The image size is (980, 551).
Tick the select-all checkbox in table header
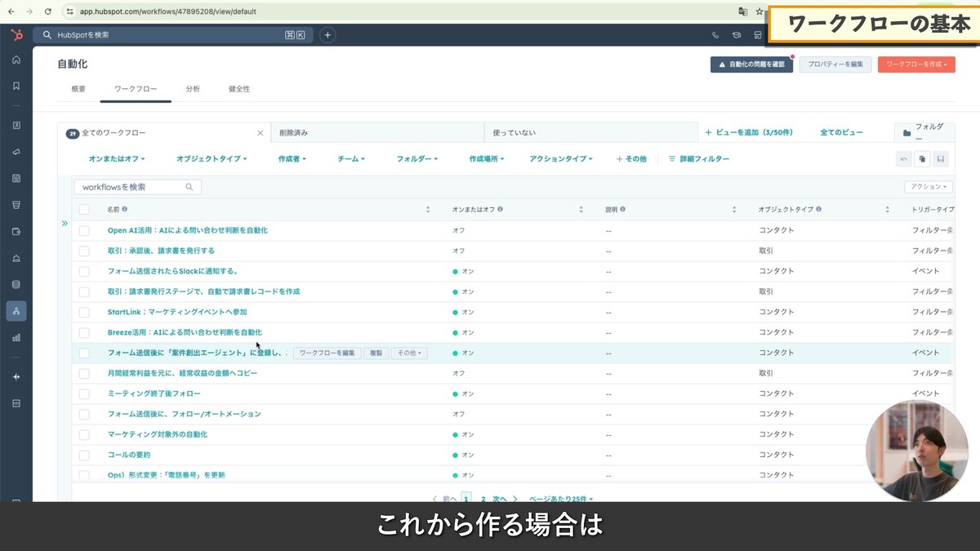(x=84, y=210)
